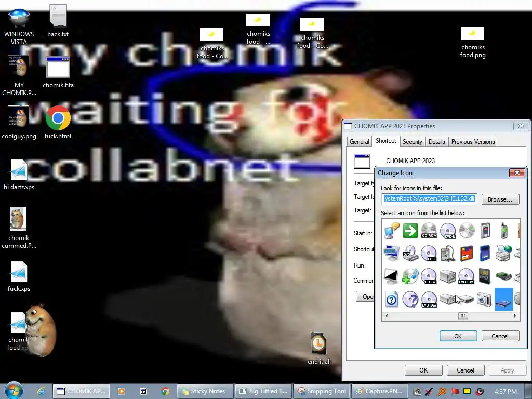Click the taskbar clock showing 4:37 PM
This screenshot has height=399, width=532.
pyautogui.click(x=506, y=392)
